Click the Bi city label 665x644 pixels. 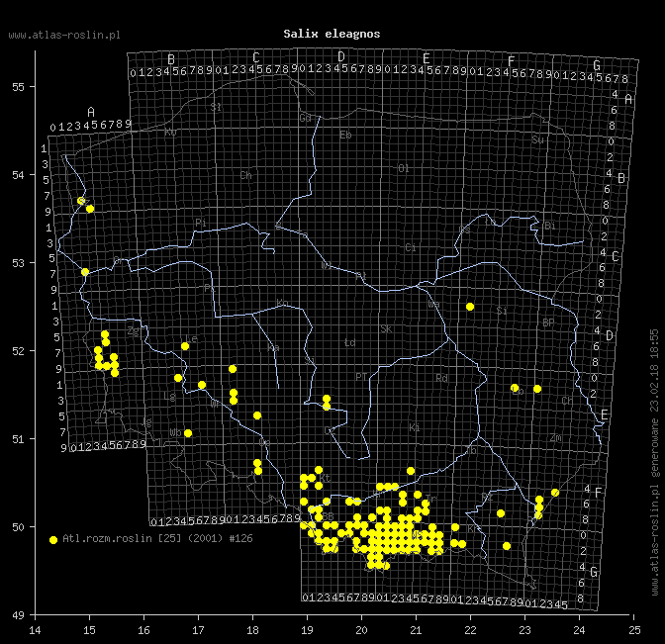point(549,226)
